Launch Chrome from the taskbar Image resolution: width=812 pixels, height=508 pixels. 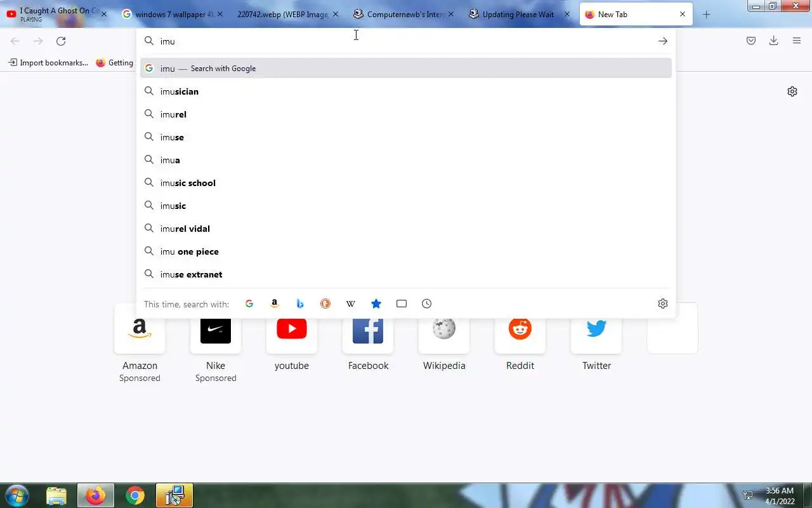(x=134, y=495)
